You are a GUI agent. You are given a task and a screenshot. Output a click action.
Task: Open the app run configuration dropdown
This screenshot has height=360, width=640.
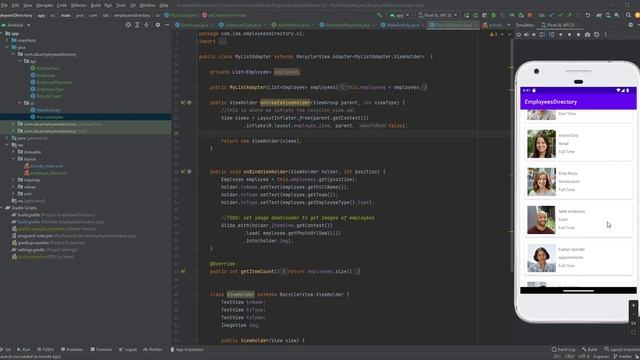pyautogui.click(x=400, y=15)
